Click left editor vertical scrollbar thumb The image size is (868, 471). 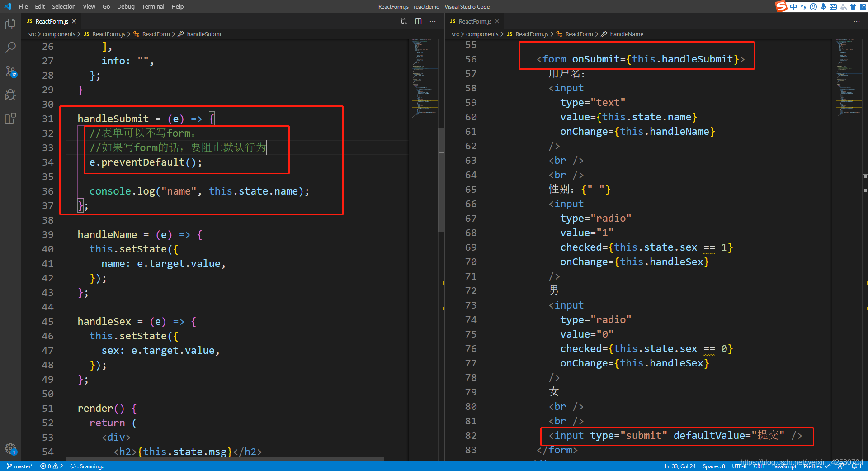click(441, 180)
